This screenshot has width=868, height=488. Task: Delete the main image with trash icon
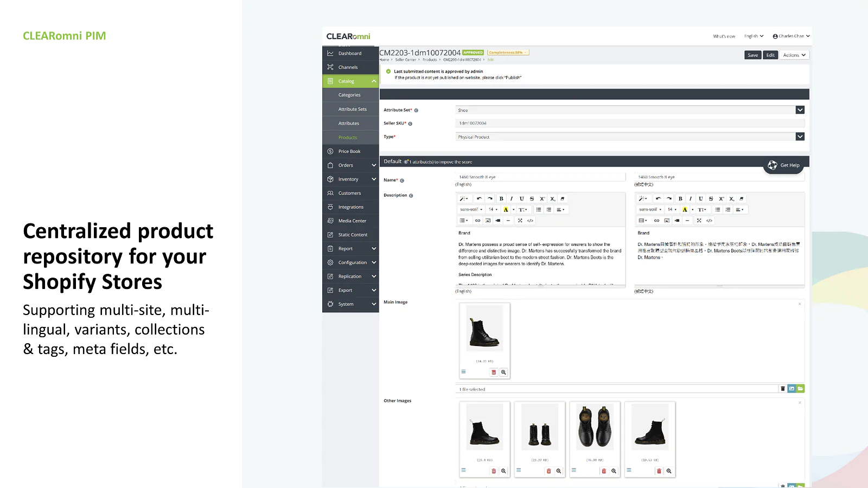pos(494,373)
